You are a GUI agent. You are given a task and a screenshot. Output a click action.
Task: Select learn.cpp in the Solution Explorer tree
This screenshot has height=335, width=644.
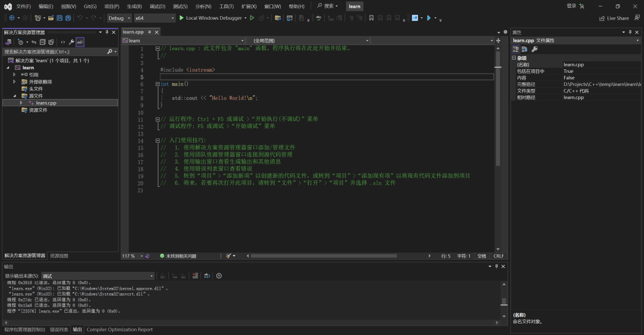[x=46, y=103]
